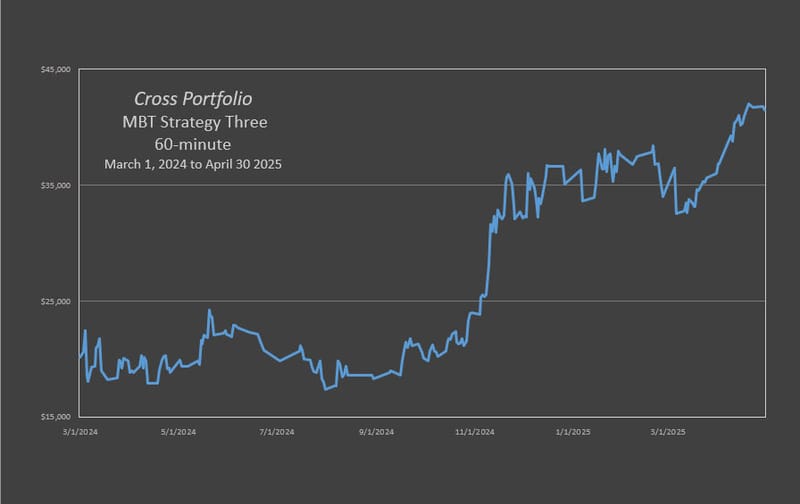This screenshot has width=800, height=504.
Task: Click the $15,000 y-axis label
Action: point(56,417)
